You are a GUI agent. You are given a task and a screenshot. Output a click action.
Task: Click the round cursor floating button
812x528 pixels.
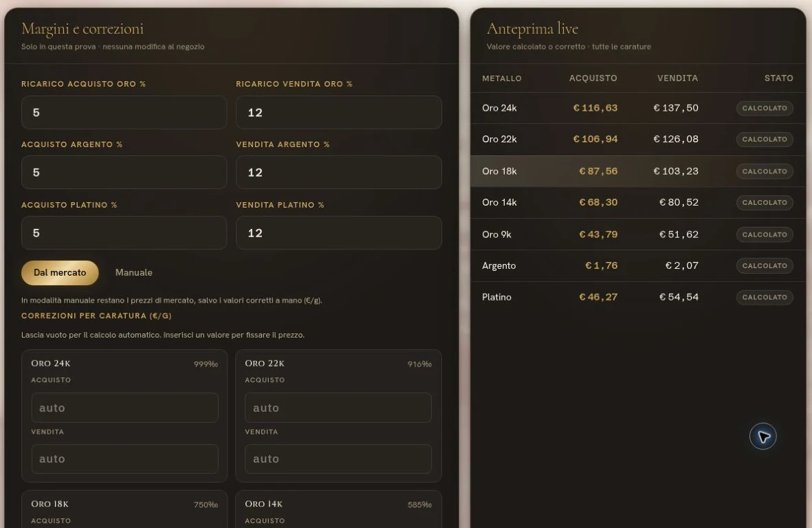click(x=762, y=437)
